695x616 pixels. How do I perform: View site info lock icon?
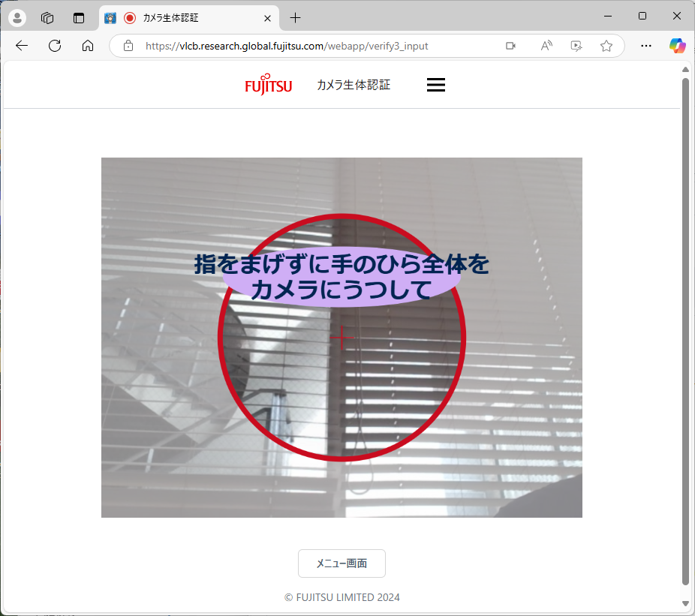128,46
